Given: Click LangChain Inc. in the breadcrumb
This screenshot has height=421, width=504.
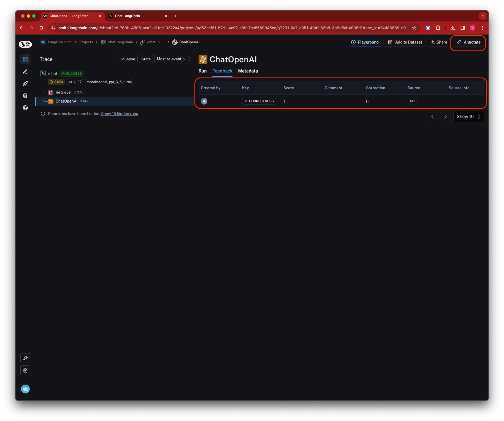Looking at the screenshot, I should coord(60,42).
